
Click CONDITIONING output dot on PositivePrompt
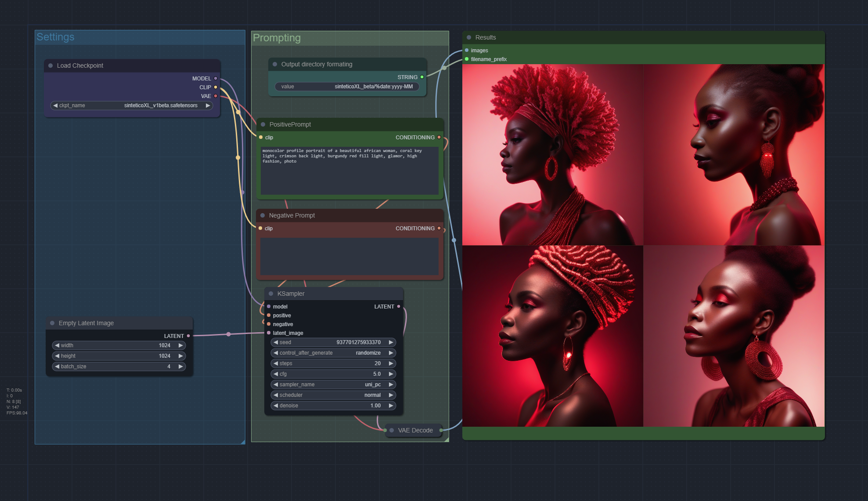[x=439, y=137]
